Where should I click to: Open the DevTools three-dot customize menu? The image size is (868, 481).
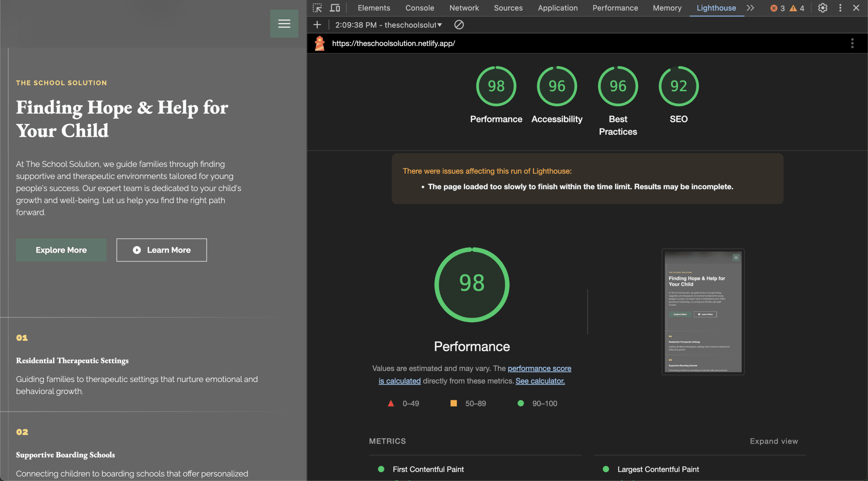click(840, 8)
